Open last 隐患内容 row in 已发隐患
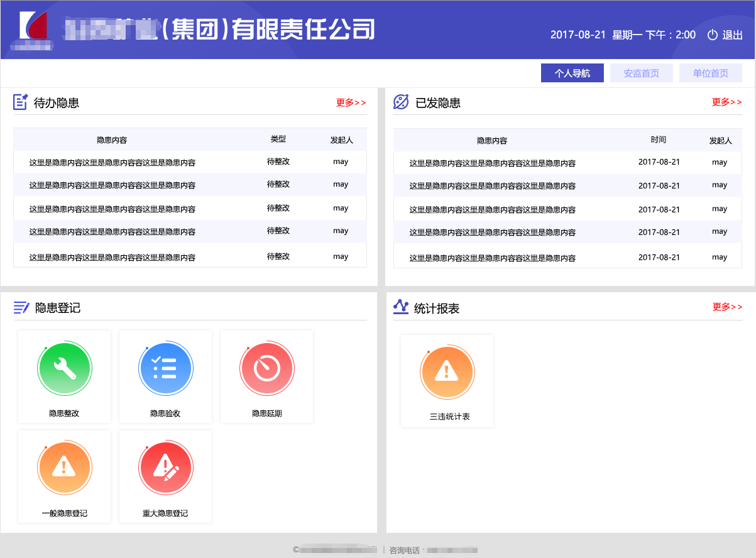This screenshot has height=558, width=756. (493, 258)
